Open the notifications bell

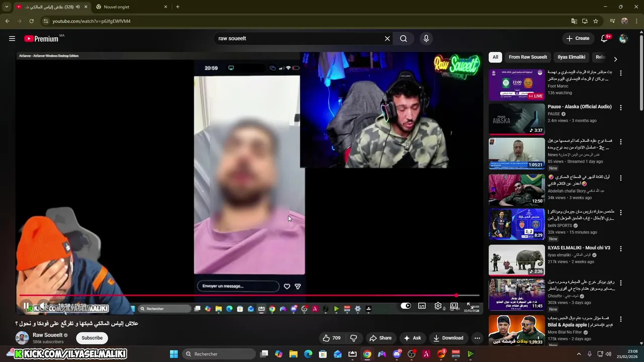tap(605, 38)
